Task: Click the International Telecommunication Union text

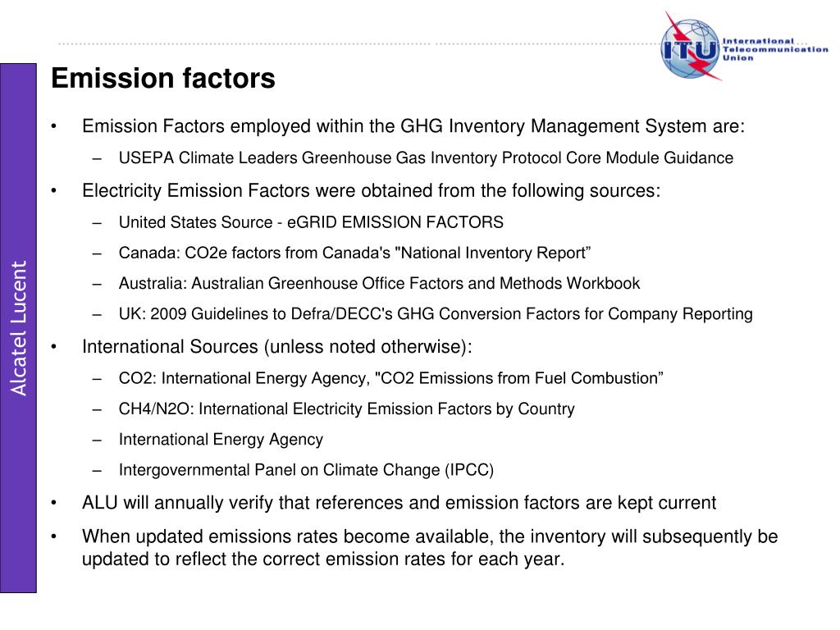Action: (774, 49)
